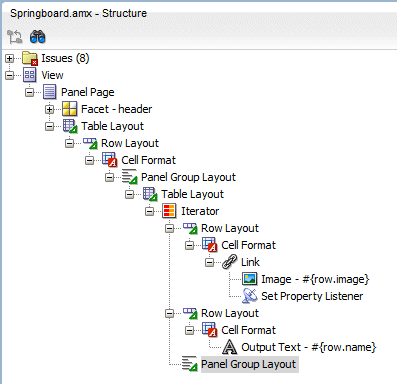
Task: Click the Output Text letter A icon
Action: [230, 347]
